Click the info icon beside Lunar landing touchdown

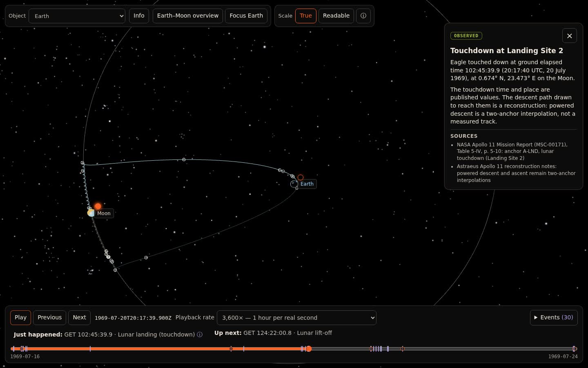pos(200,334)
